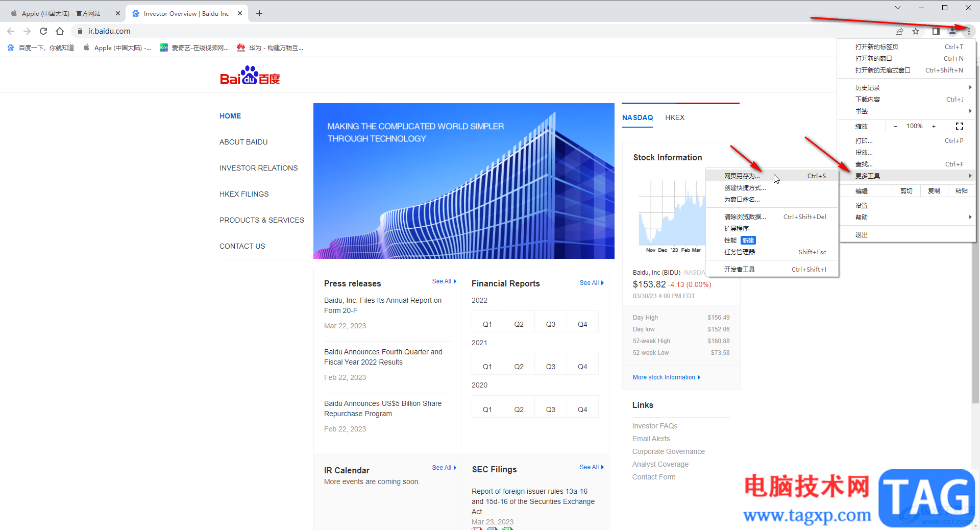Open 性能 from the submenu
Image resolution: width=980 pixels, height=530 pixels.
(772, 240)
